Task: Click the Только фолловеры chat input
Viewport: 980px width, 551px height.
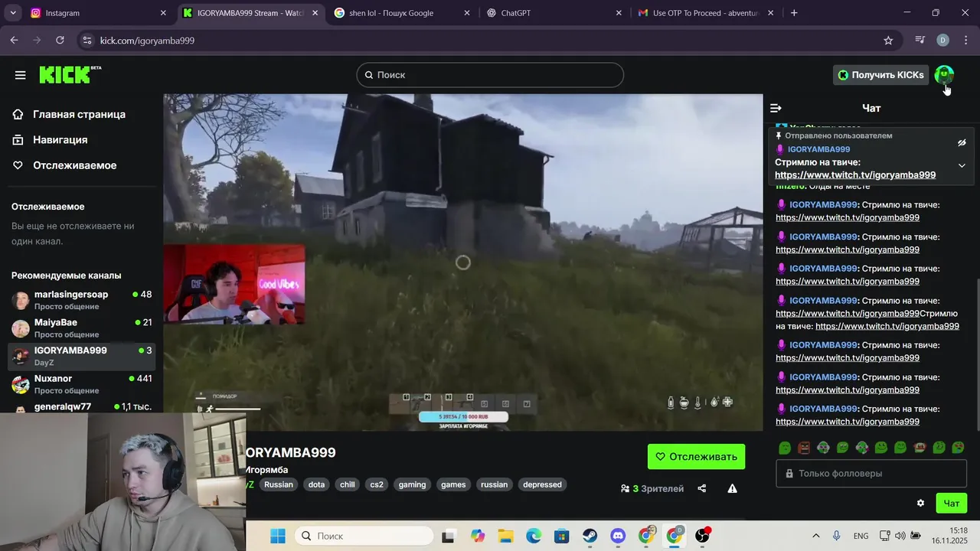Action: pyautogui.click(x=871, y=474)
